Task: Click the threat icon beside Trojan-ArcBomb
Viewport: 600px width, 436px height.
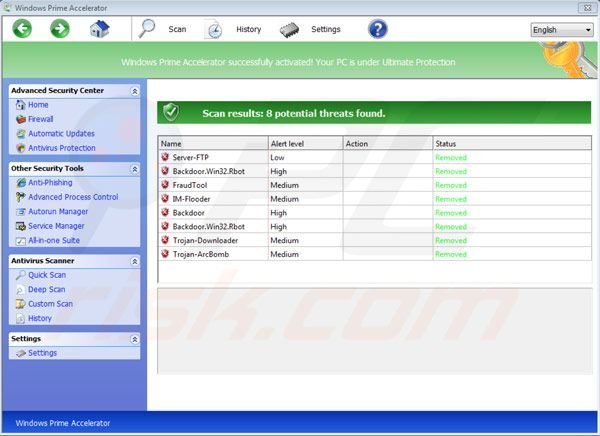Action: point(165,253)
